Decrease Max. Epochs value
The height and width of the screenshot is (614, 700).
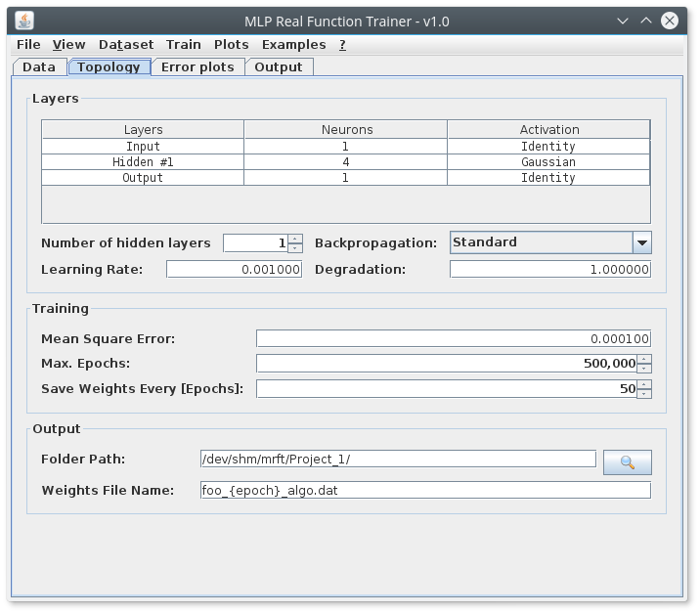pos(643,368)
